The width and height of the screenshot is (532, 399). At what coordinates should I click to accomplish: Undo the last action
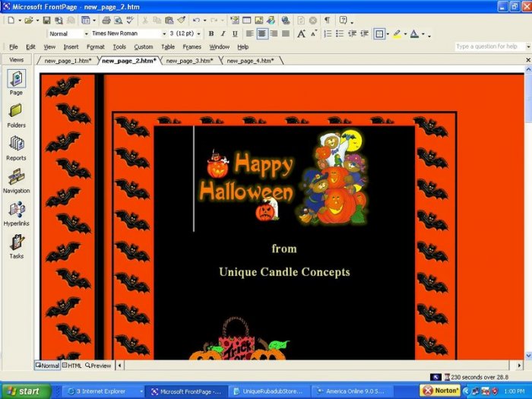tap(196, 21)
